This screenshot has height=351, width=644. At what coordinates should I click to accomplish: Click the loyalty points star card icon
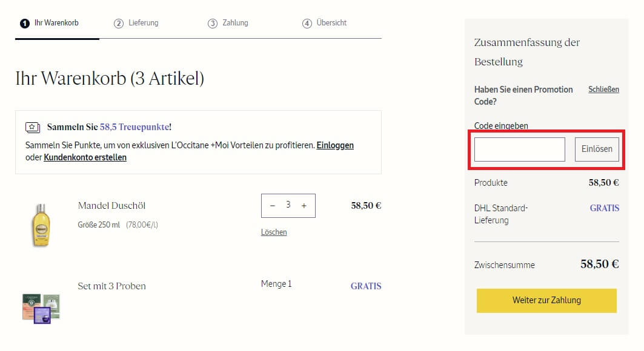tap(33, 128)
